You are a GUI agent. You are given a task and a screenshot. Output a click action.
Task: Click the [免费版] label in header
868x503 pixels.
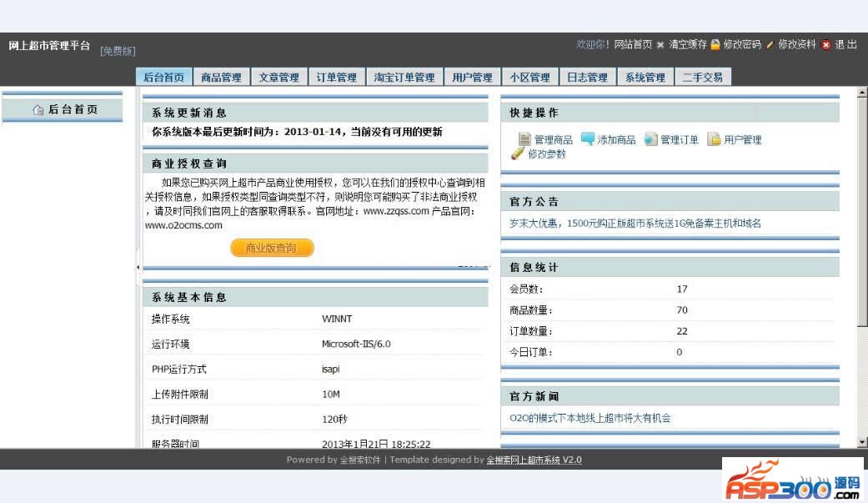pos(118,51)
